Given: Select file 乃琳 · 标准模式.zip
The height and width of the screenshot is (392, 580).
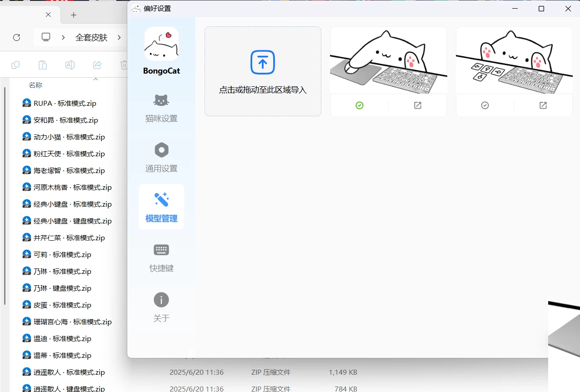Looking at the screenshot, I should (x=63, y=271).
